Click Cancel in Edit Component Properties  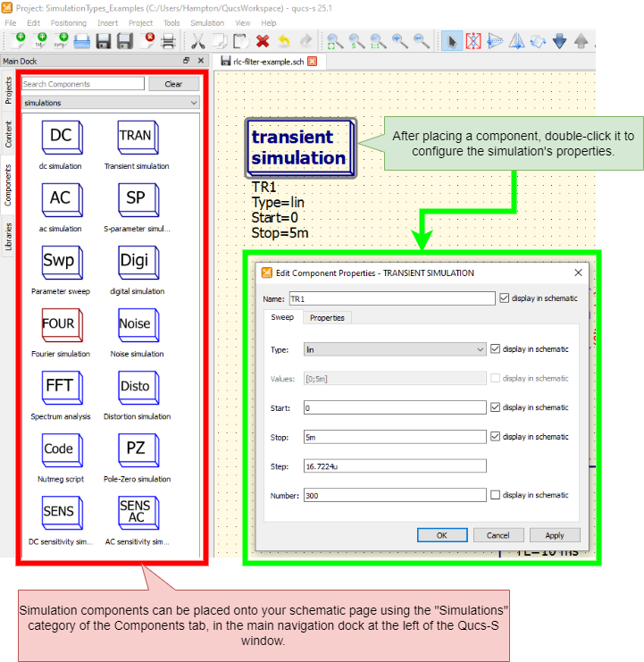[x=498, y=535]
